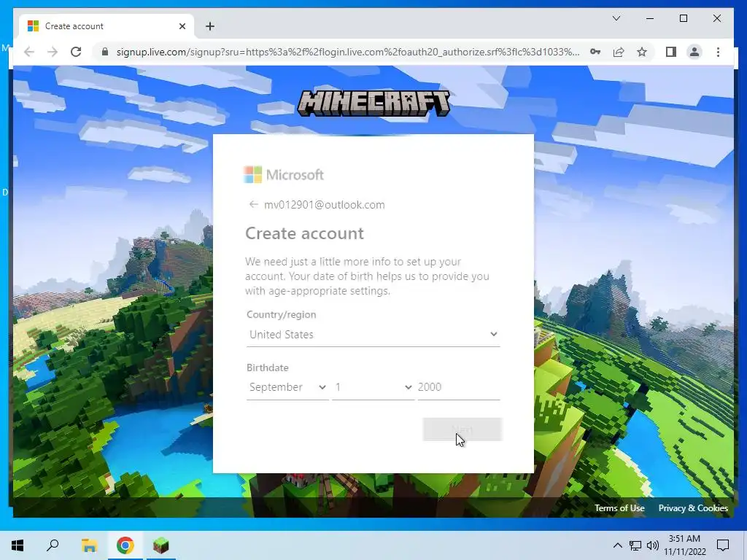Open the tab search chevron in title bar
Viewport: 747px width, 560px height.
(616, 18)
